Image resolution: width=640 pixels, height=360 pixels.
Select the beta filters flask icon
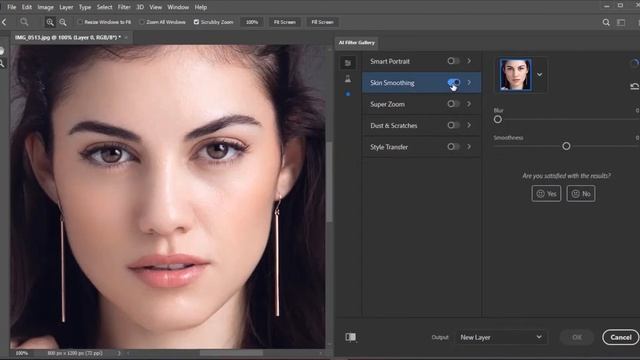348,78
